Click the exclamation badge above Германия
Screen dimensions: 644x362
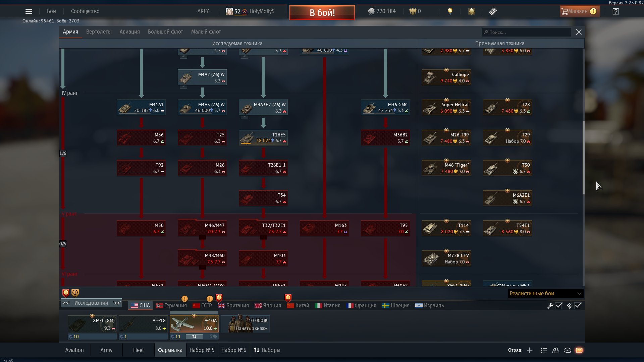(x=184, y=299)
